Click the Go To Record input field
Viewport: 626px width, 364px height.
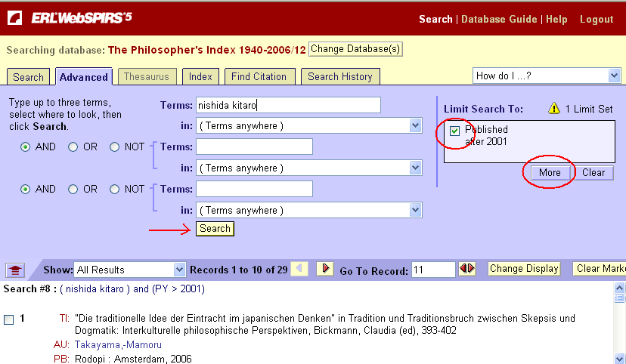433,270
